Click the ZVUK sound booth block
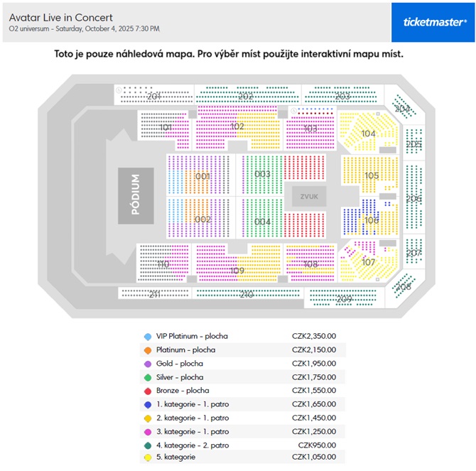This screenshot has width=476, height=471. pos(309,196)
